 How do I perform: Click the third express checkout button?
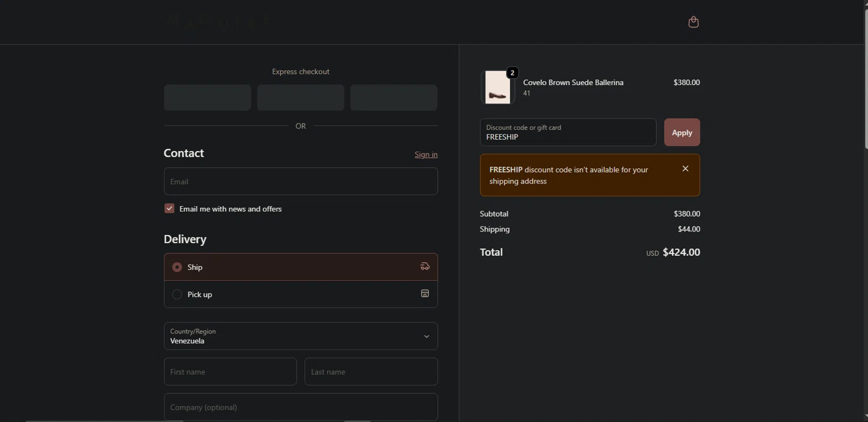[x=393, y=97]
